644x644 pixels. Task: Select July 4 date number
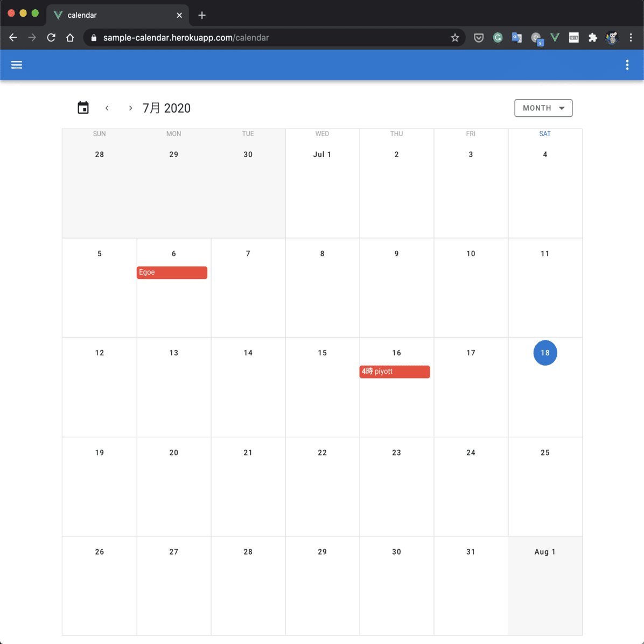[544, 155]
